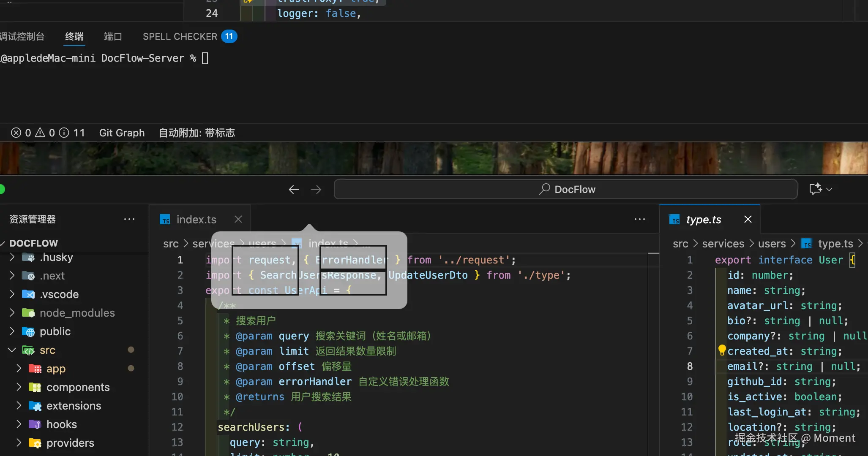Click the go back arrow icon

pos(294,190)
